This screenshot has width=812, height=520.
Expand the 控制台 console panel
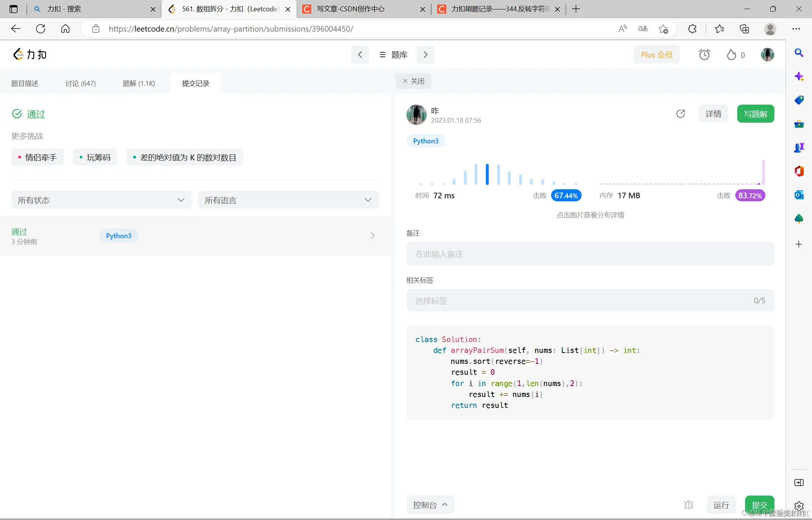430,505
